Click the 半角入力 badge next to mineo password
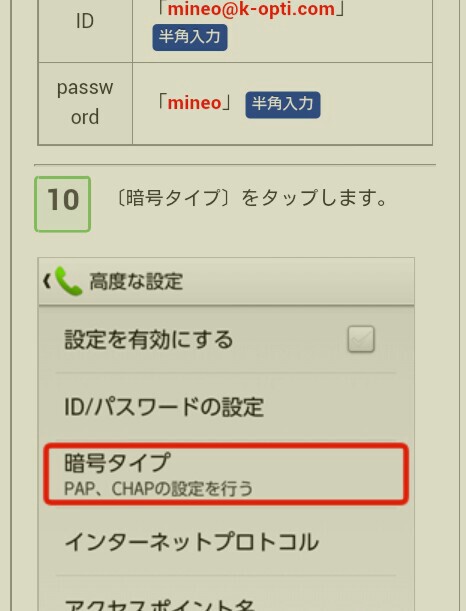Image resolution: width=466 pixels, height=611 pixels. [x=283, y=104]
